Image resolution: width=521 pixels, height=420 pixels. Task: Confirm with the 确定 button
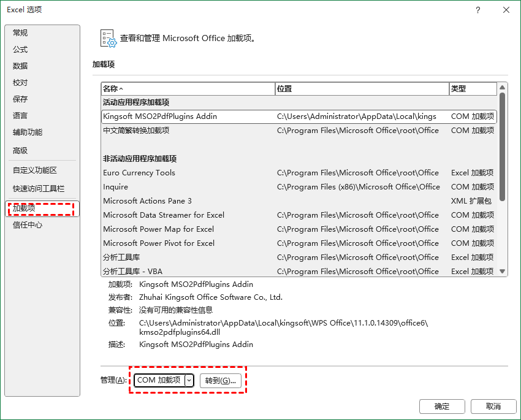click(x=442, y=407)
